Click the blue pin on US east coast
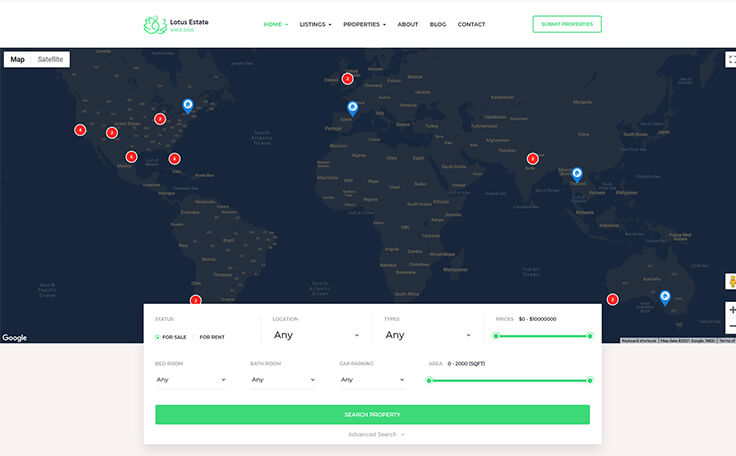736x456 pixels. (187, 105)
